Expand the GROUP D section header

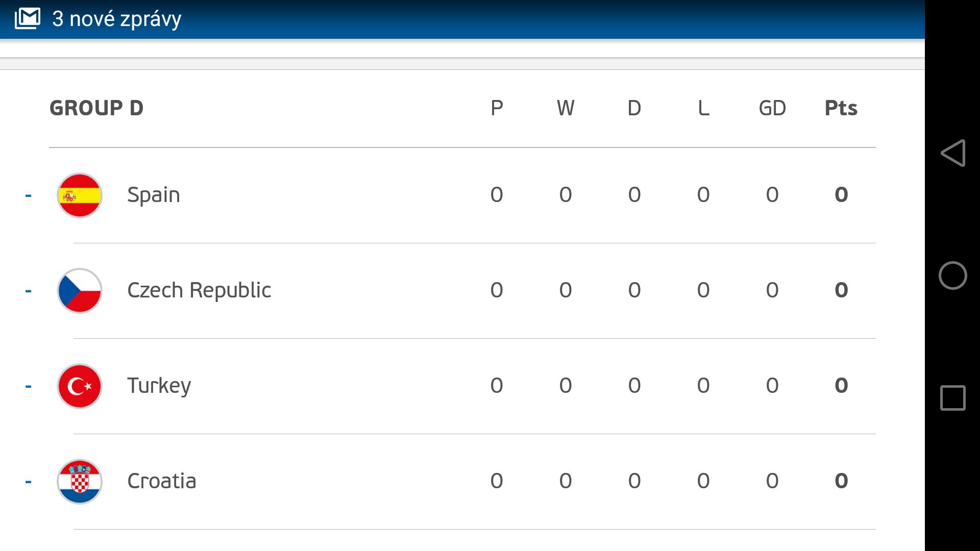click(95, 108)
